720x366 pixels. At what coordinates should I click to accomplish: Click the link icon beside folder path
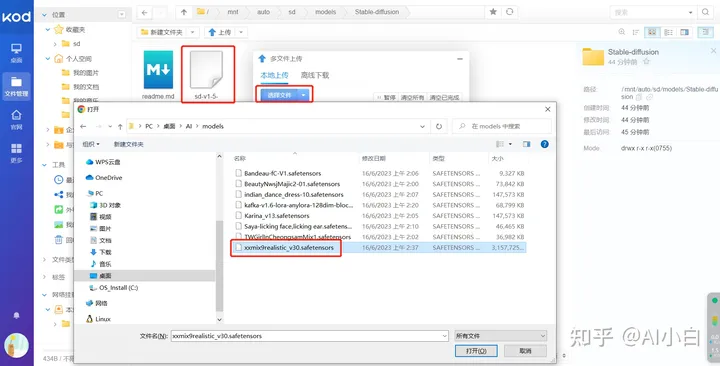pos(649,97)
